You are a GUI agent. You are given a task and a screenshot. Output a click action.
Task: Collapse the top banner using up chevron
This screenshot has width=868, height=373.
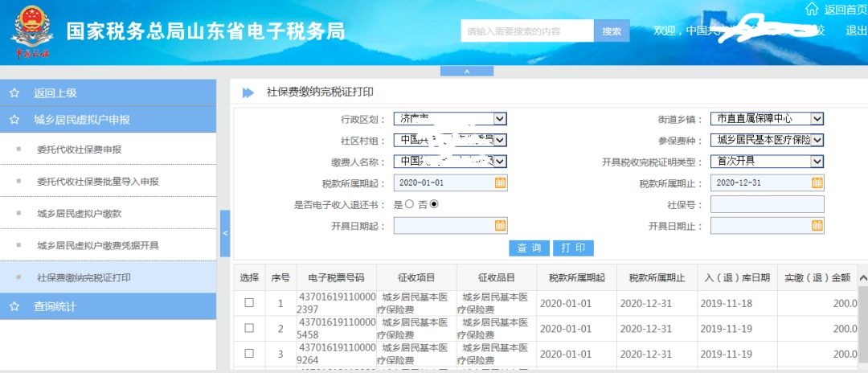pyautogui.click(x=467, y=72)
